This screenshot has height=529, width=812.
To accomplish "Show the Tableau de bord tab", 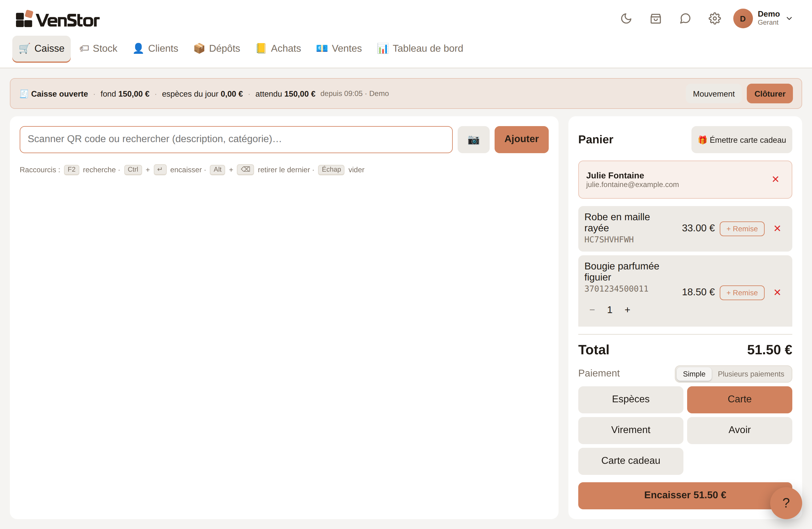I will pyautogui.click(x=420, y=48).
